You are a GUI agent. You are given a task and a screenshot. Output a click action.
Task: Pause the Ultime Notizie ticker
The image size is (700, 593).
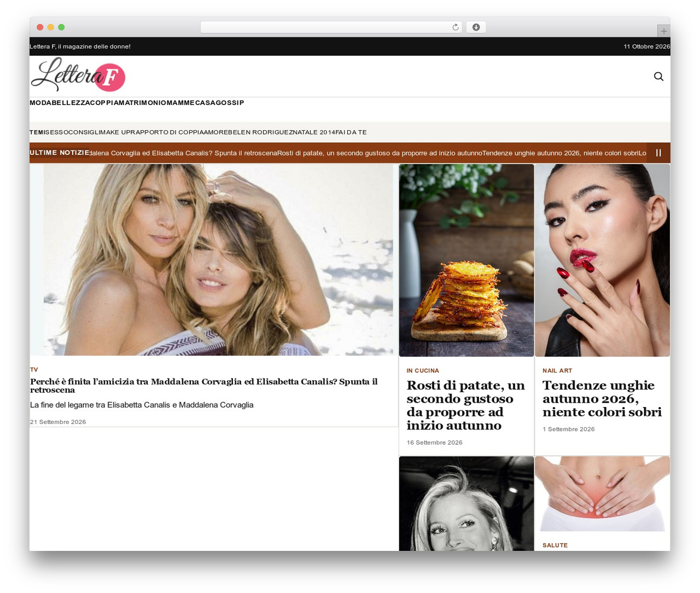[x=658, y=153]
